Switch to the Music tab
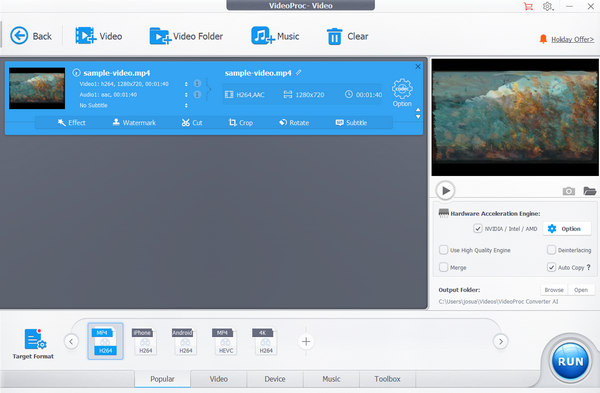This screenshot has height=393, width=600. tap(331, 379)
